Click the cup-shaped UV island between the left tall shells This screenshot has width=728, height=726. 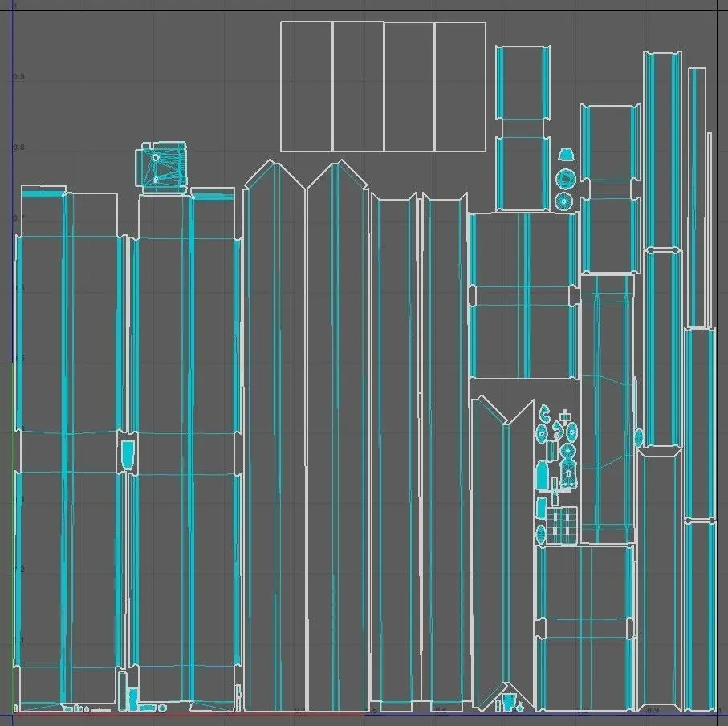[127, 455]
